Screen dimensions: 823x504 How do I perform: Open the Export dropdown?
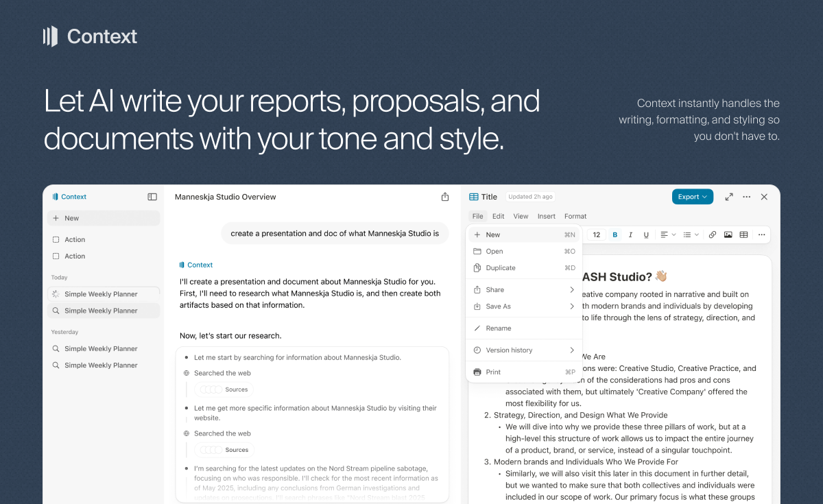point(693,196)
